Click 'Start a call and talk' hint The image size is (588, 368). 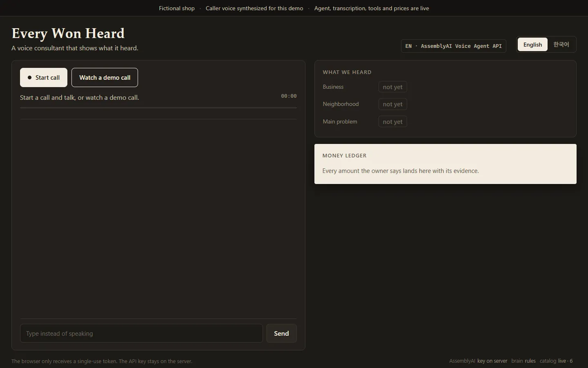pos(80,98)
